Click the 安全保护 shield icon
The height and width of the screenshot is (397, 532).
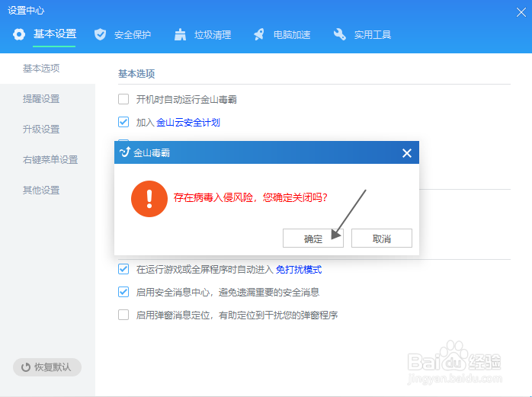pyautogui.click(x=100, y=34)
